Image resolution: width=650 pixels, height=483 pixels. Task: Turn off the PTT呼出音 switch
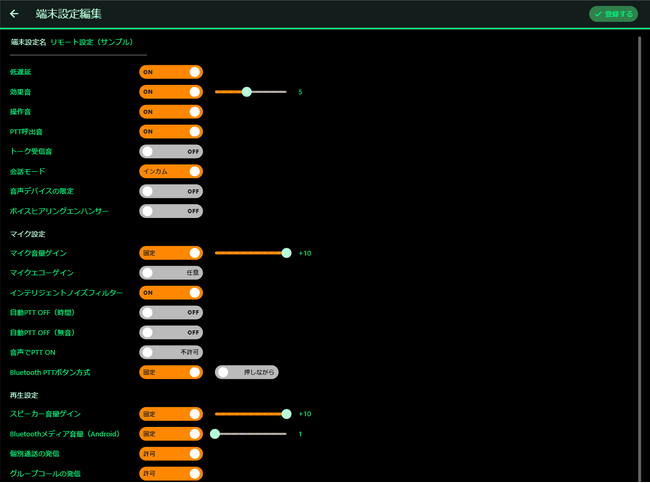click(x=171, y=131)
